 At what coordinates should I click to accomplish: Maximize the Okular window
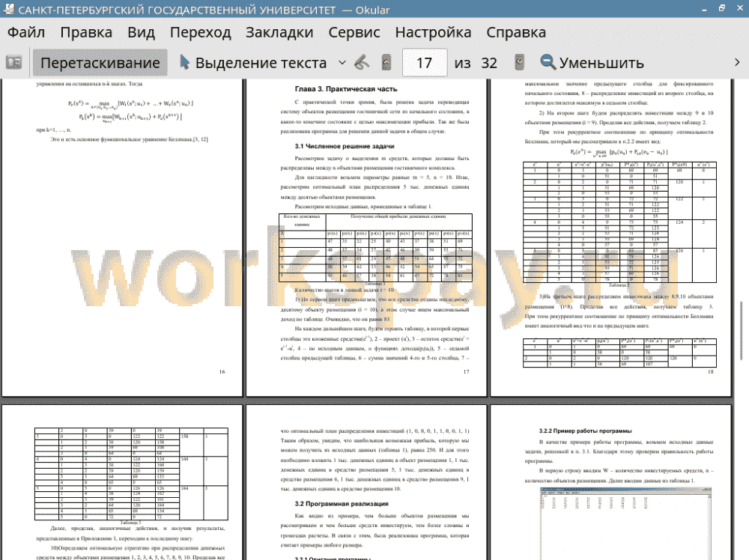(722, 8)
